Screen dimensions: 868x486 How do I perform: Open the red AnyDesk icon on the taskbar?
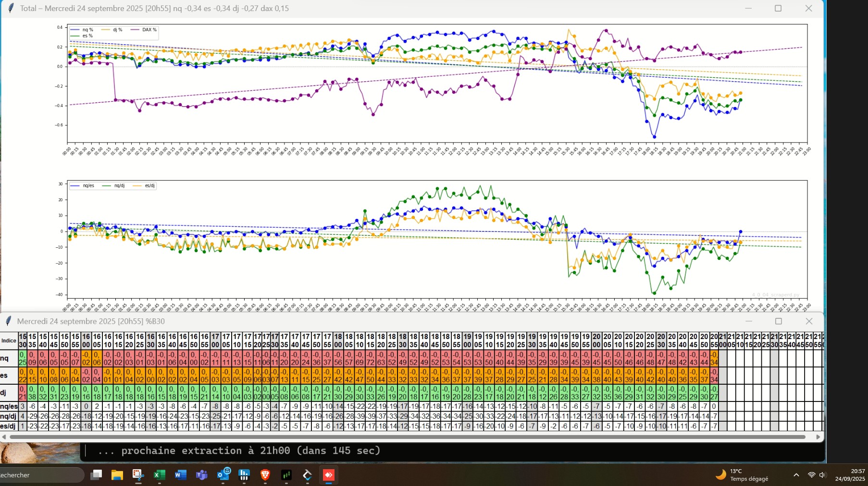[x=329, y=475]
